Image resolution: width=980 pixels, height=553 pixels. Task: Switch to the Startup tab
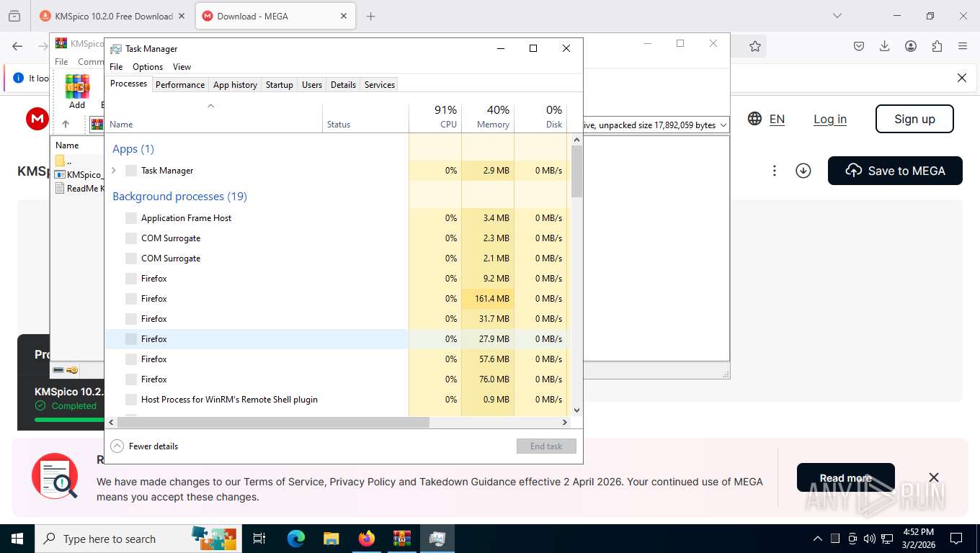(280, 85)
